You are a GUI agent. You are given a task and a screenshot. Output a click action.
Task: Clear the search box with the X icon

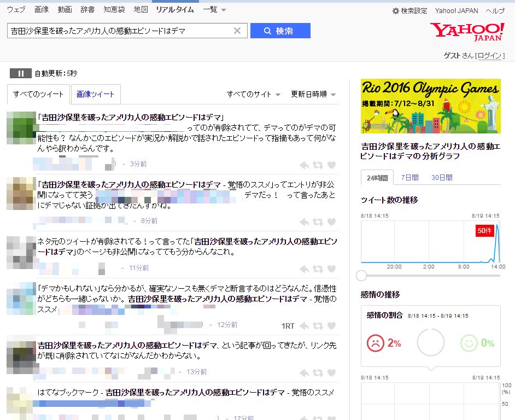(x=237, y=31)
